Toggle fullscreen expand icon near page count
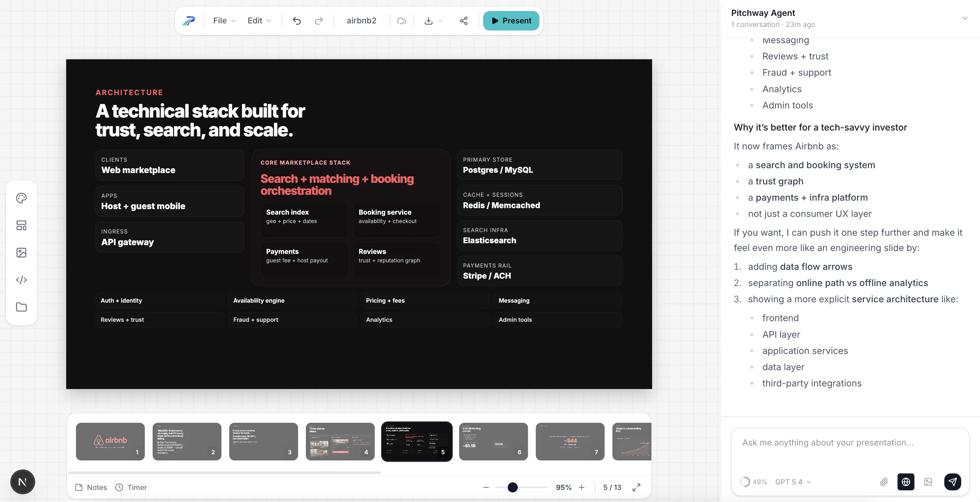Screen dimensions: 980x502 [636, 487]
